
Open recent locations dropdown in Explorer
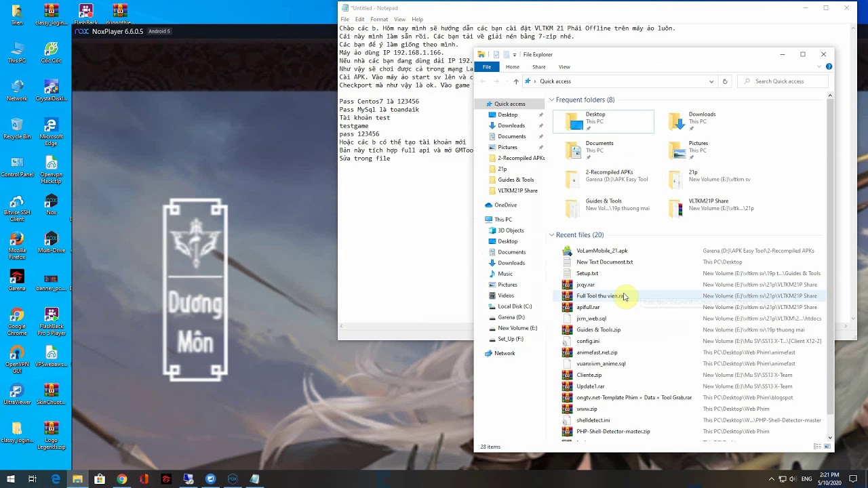click(x=506, y=81)
